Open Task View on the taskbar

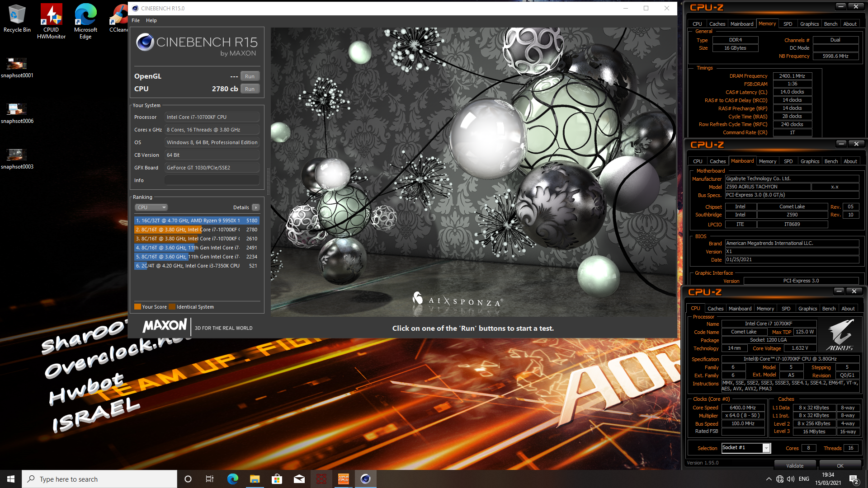point(210,479)
